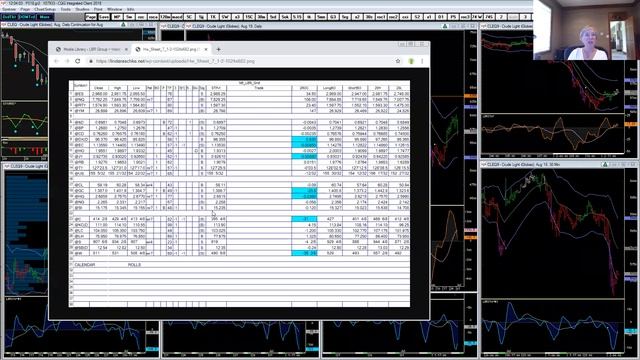Select the roc2 page button
This screenshot has height=360, width=640.
point(393,17)
